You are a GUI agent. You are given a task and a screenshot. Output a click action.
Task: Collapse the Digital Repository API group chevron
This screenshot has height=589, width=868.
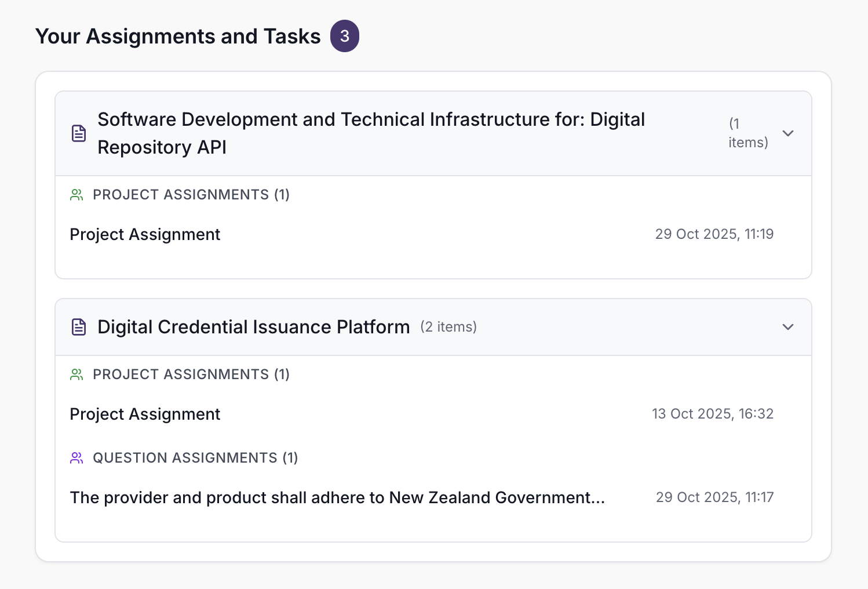(787, 133)
